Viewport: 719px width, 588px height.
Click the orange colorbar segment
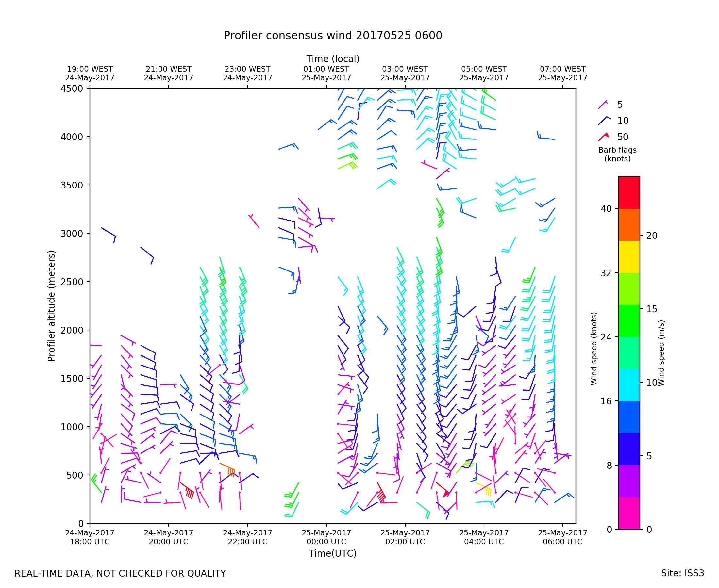(629, 224)
